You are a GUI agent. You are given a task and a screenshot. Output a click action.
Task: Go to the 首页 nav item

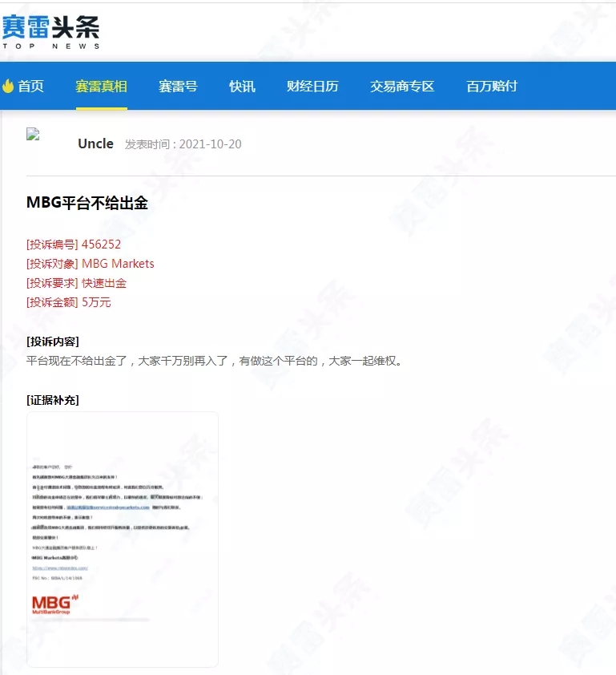coord(31,86)
